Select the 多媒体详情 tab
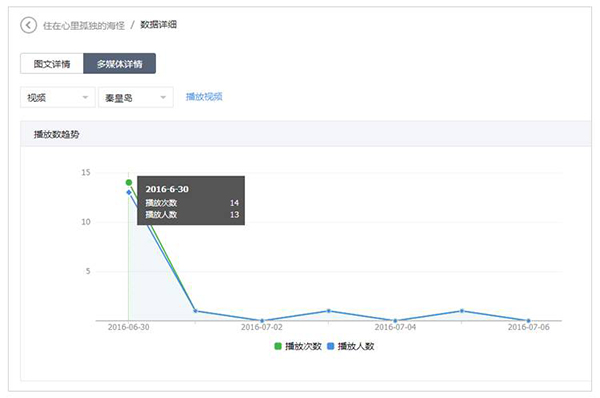The height and width of the screenshot is (398, 600). coord(119,64)
